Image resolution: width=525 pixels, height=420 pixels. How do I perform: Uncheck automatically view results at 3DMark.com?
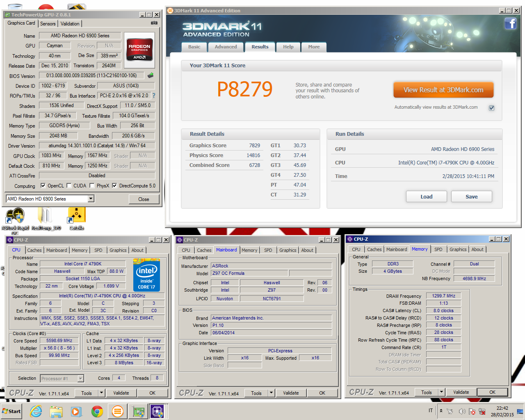(491, 108)
